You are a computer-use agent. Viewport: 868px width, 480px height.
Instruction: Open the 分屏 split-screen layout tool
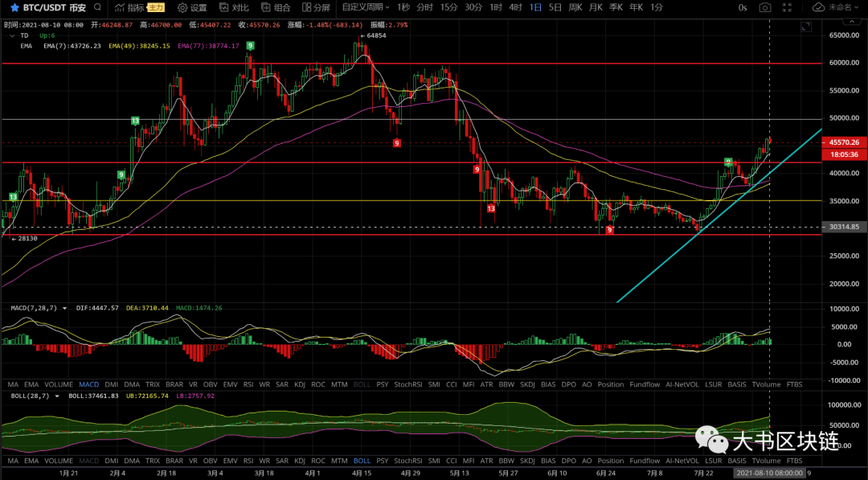[x=316, y=8]
